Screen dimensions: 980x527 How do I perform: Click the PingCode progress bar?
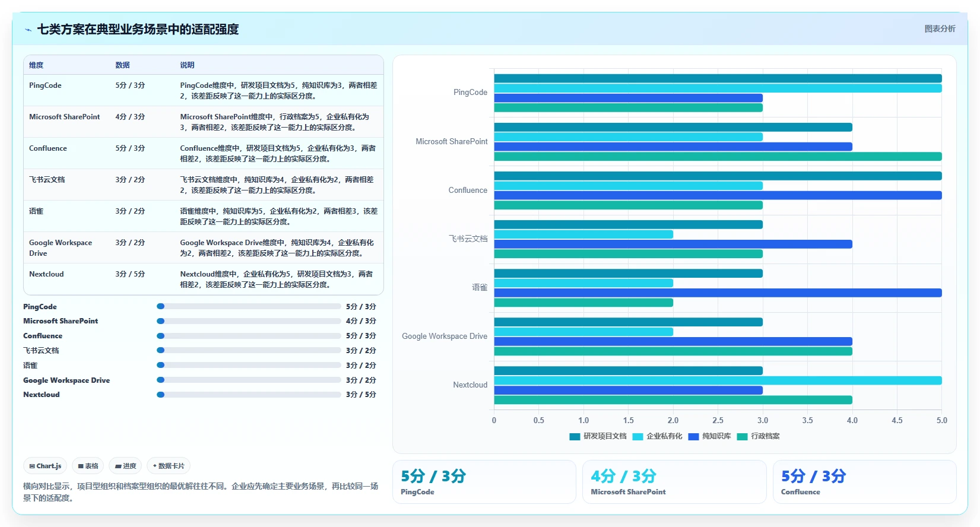click(249, 307)
